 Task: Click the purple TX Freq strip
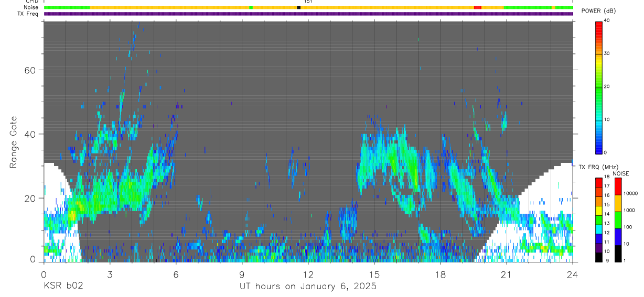click(x=308, y=14)
